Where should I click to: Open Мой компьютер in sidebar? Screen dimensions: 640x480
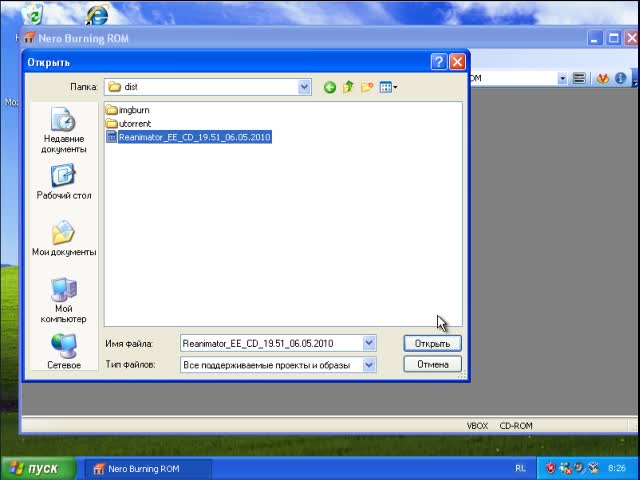[x=64, y=300]
